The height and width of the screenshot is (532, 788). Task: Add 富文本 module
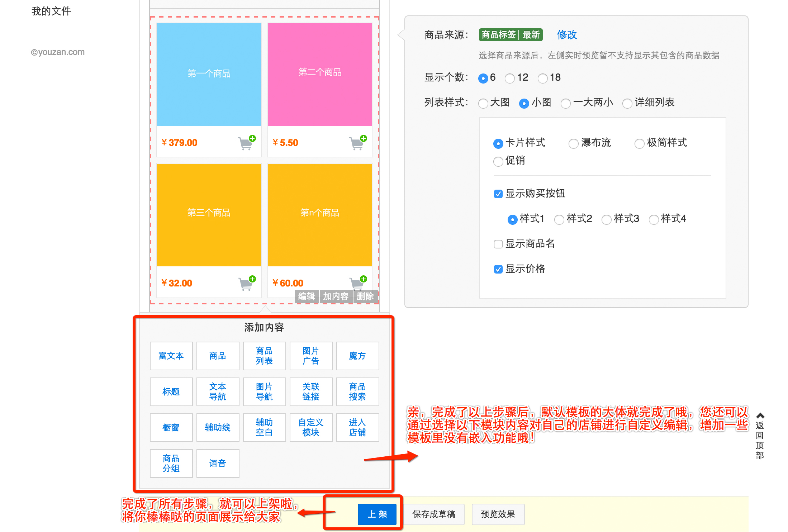pos(171,356)
